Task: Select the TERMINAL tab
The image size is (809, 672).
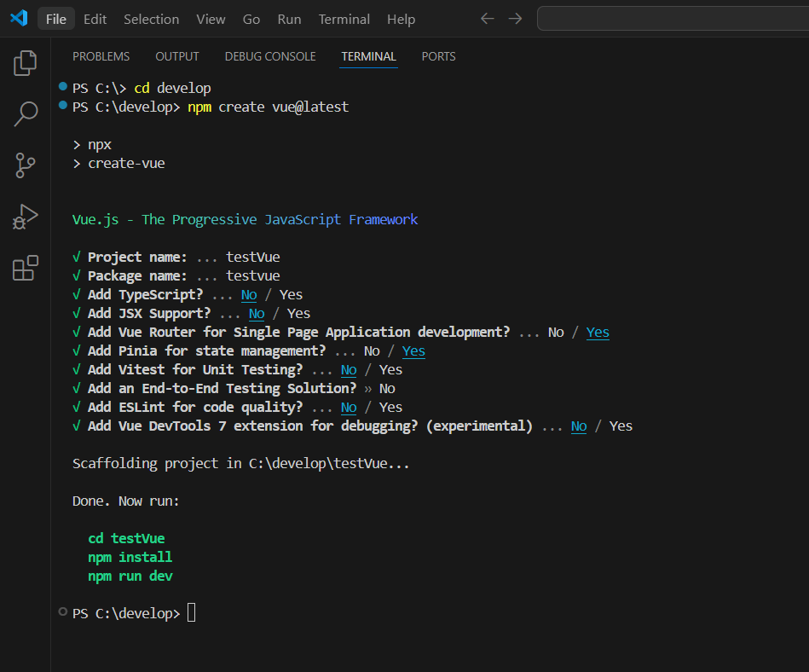Action: click(x=368, y=56)
